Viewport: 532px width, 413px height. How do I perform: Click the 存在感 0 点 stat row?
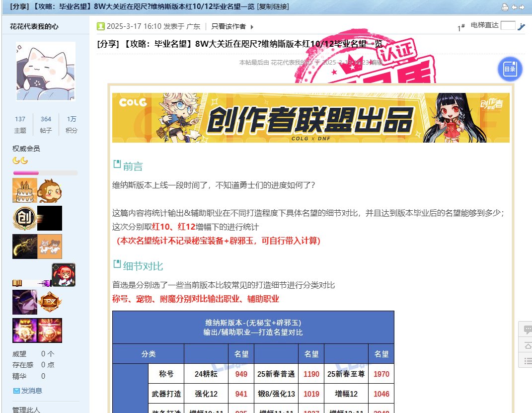point(33,365)
